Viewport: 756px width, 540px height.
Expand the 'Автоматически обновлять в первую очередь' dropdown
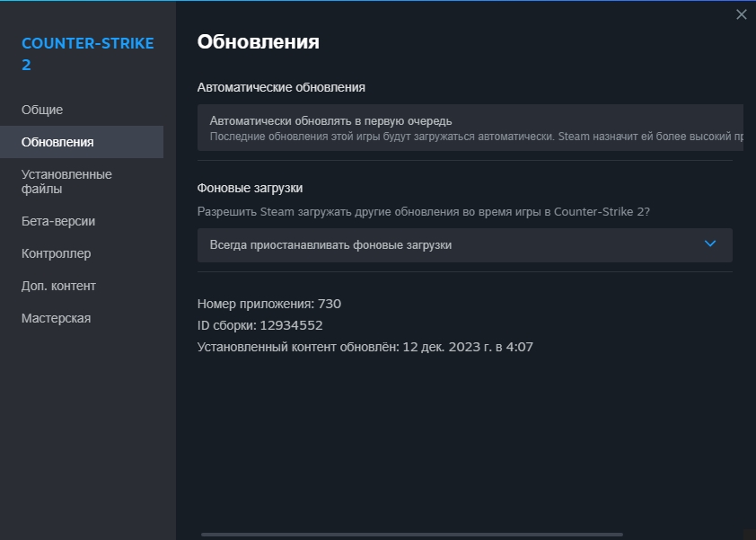470,127
